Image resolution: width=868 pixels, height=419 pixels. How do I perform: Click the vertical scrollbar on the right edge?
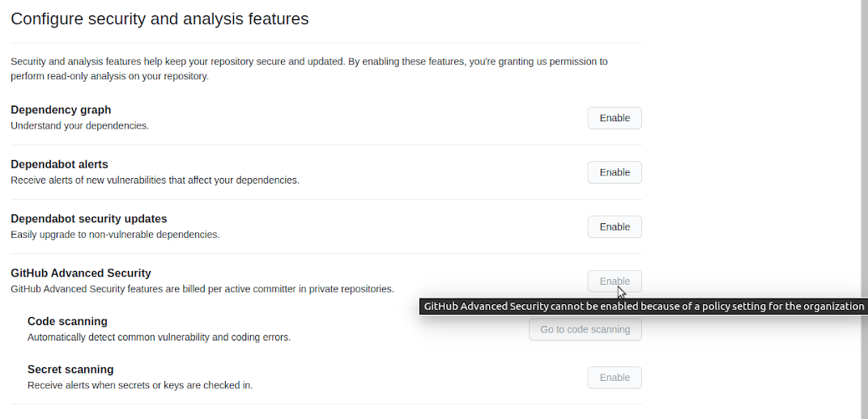pyautogui.click(x=863, y=202)
